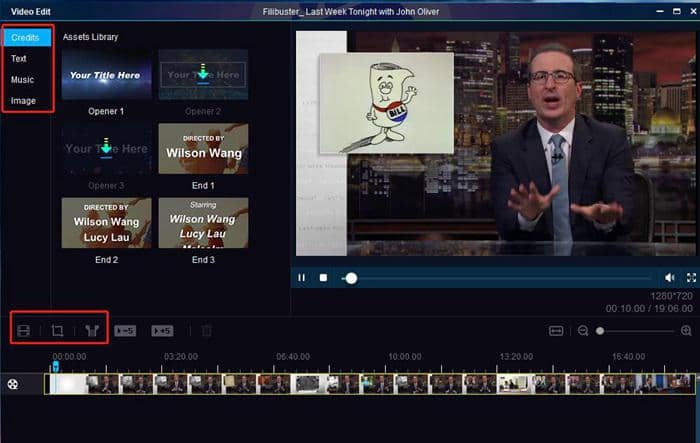Click the blue playhead marker on timeline
This screenshot has height=443, width=700.
coord(55,366)
